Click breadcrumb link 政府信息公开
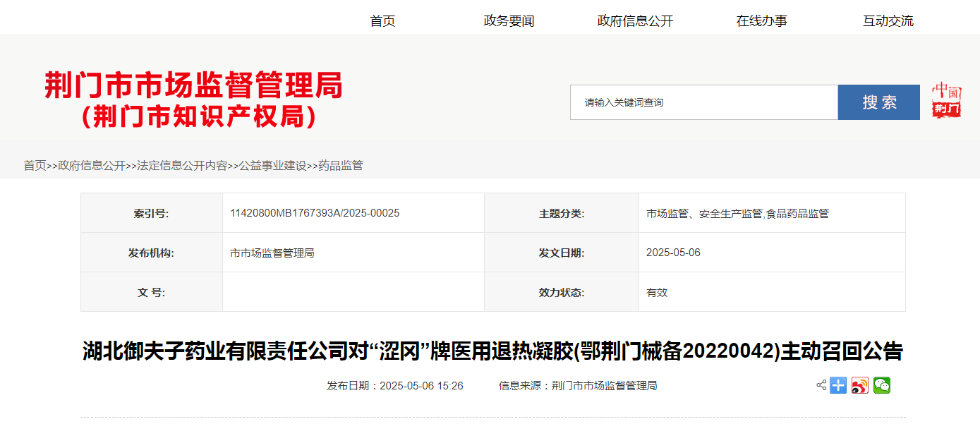 91,166
